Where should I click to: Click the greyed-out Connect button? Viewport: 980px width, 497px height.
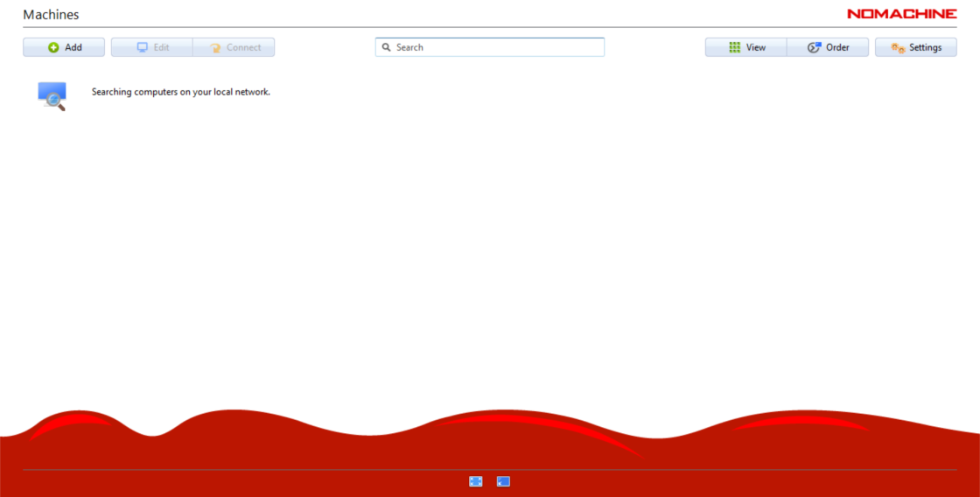(234, 47)
